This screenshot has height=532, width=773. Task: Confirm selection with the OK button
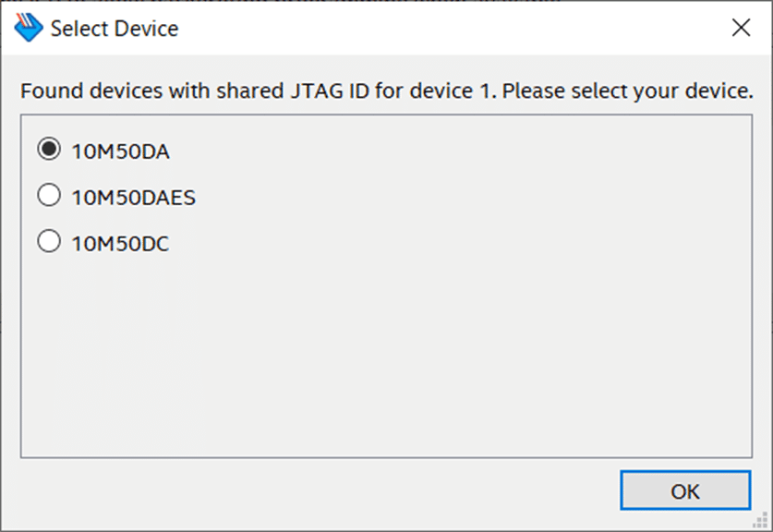coord(685,490)
